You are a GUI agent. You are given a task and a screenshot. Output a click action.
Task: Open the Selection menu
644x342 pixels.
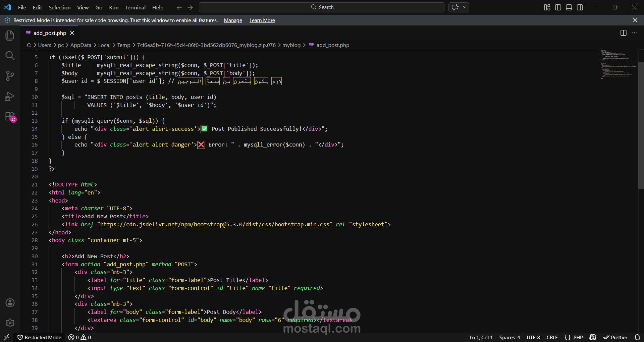[x=59, y=7]
